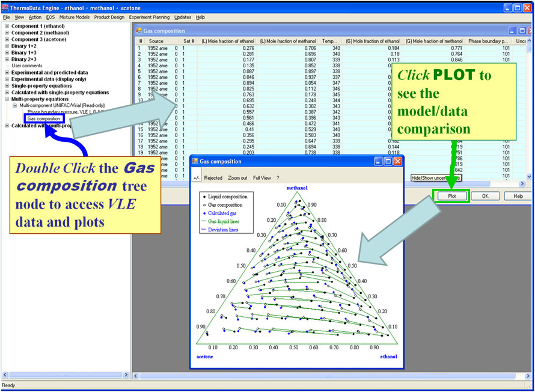Expand the Binary 1+2 node
Image resolution: width=535 pixels, height=392 pixels.
point(7,46)
